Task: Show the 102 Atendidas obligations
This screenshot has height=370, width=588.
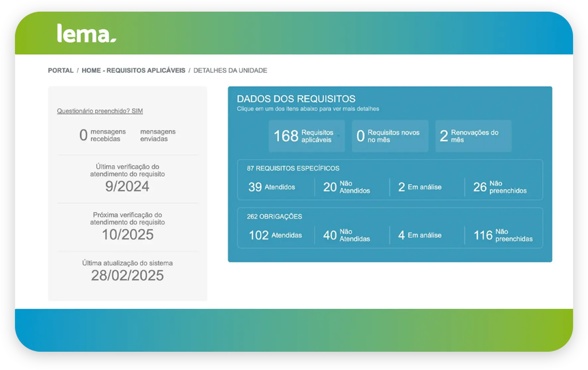Action: tap(275, 235)
